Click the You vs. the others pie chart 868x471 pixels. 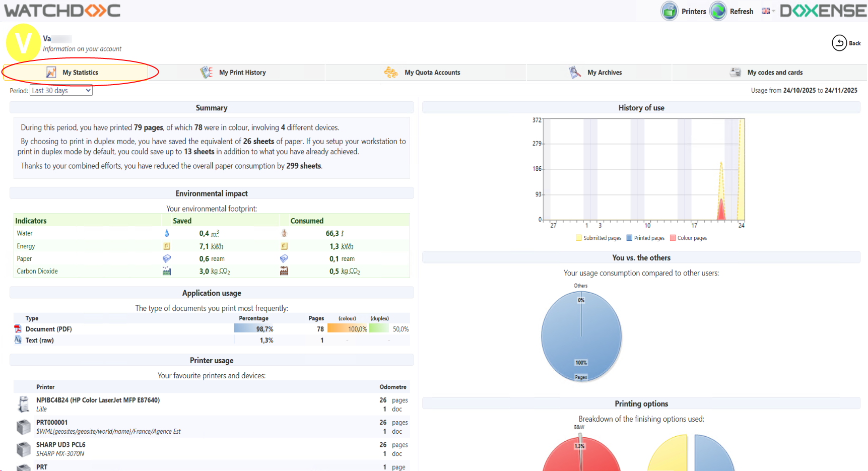pyautogui.click(x=581, y=336)
